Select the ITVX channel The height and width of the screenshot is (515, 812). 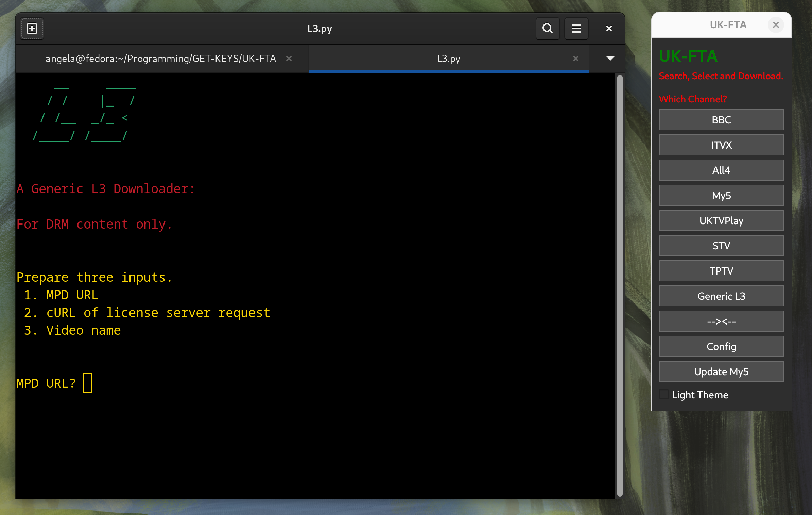(x=721, y=145)
